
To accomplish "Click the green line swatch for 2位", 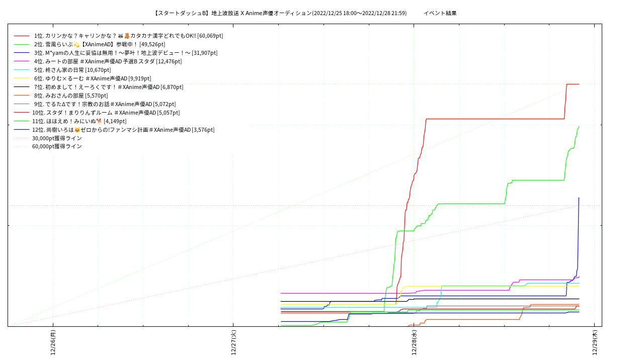I will [x=22, y=44].
